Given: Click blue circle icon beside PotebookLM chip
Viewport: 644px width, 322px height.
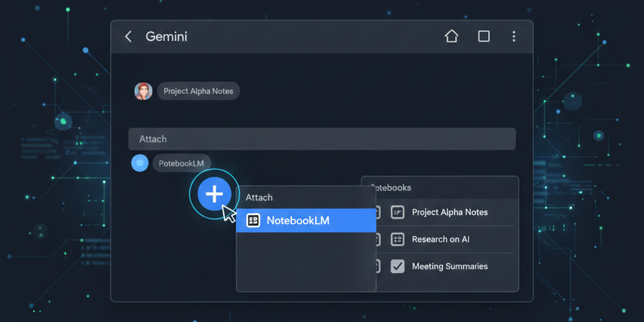Looking at the screenshot, I should click(x=140, y=164).
